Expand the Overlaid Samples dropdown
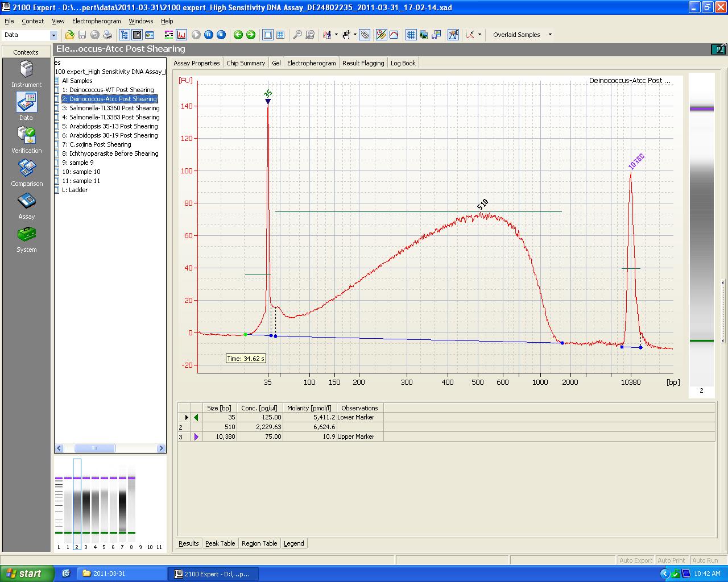The height and width of the screenshot is (582, 728). pos(549,35)
